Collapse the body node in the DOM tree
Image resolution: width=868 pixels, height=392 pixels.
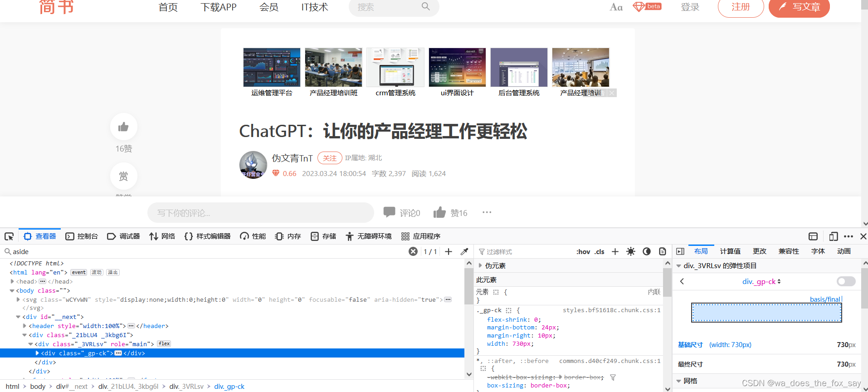[x=12, y=291]
